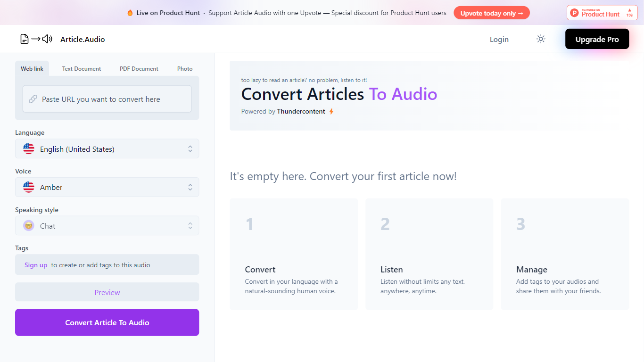Open the Language dropdown

point(107,149)
